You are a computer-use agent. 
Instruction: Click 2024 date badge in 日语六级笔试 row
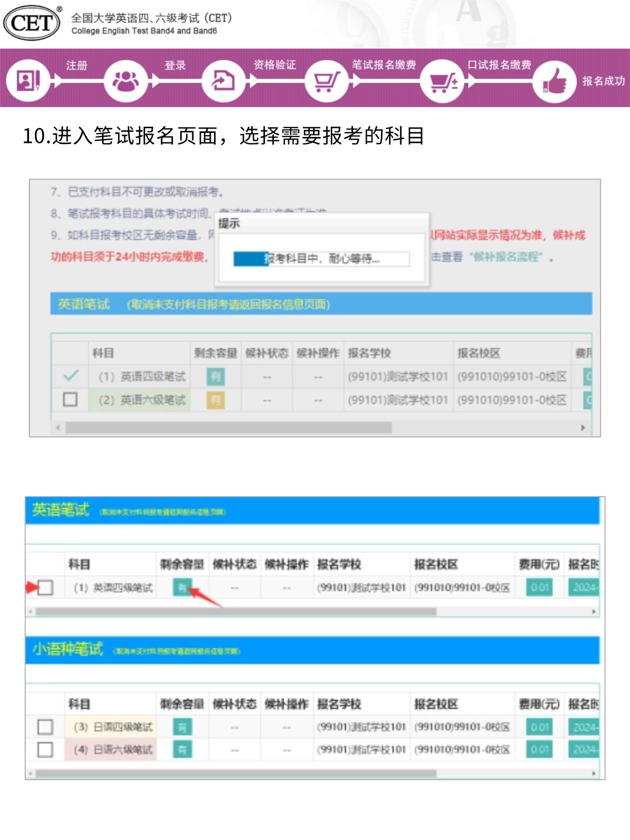(x=583, y=750)
